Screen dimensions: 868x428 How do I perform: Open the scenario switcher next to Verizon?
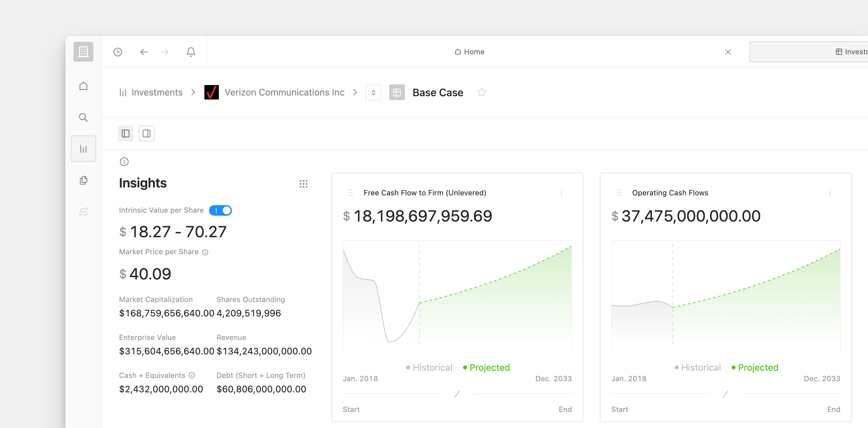point(373,92)
